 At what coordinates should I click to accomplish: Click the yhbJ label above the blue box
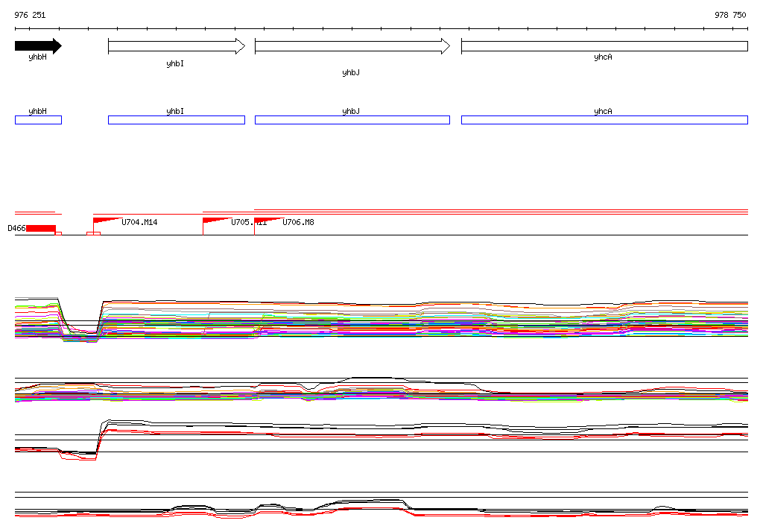tap(351, 111)
